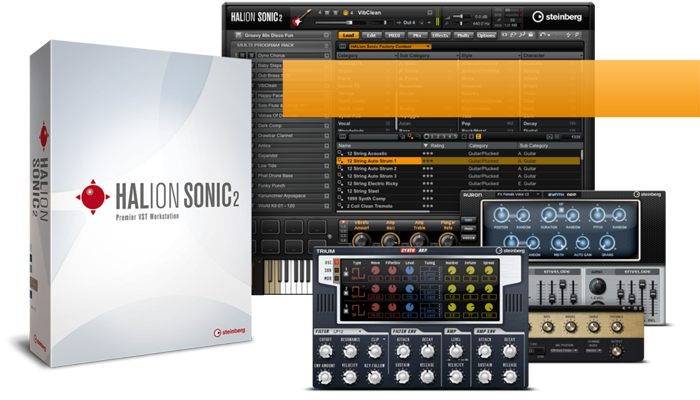The image size is (700, 400).
Task: Toggle oscillator 1 on button in Trium
Action: coord(346,272)
